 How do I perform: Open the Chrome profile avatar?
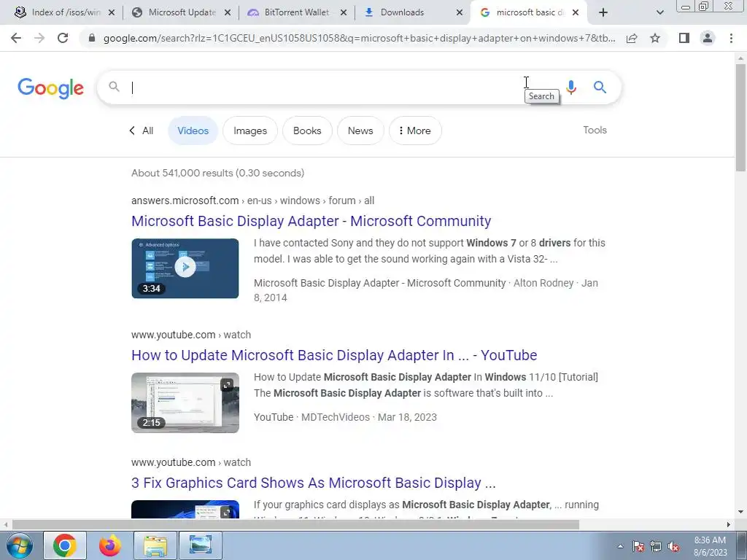(708, 38)
